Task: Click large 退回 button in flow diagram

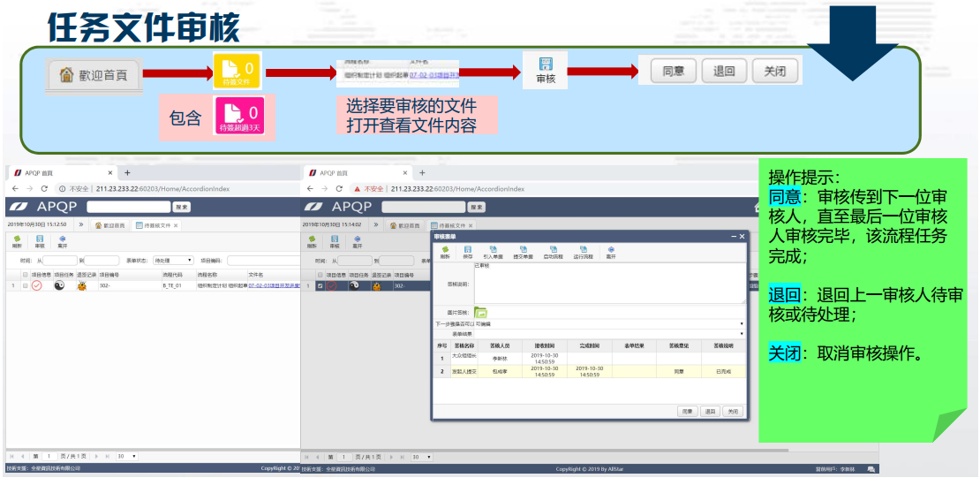Action: coord(723,72)
